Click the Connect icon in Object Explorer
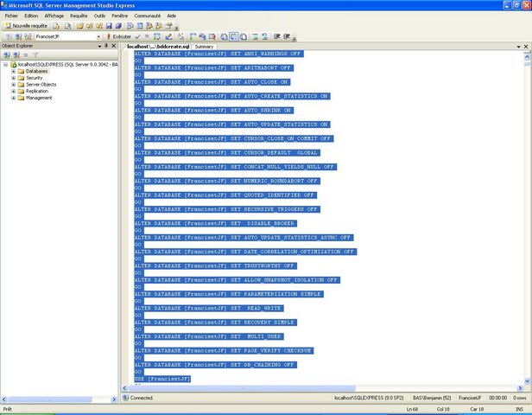The width and height of the screenshot is (532, 415). point(7,54)
